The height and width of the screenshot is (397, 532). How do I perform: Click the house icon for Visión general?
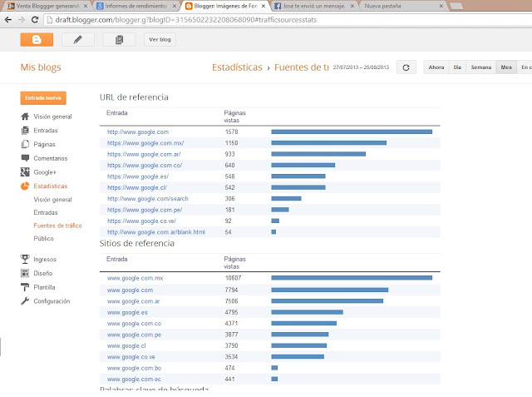point(25,117)
